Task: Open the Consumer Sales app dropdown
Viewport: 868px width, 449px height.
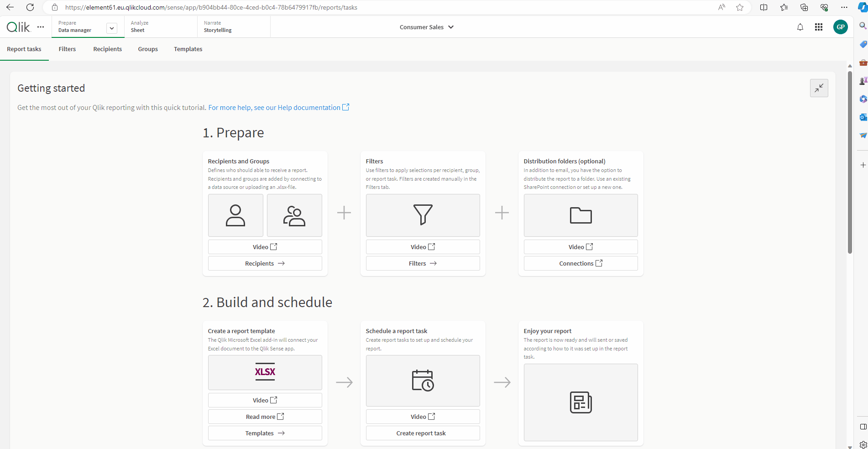Action: click(426, 27)
